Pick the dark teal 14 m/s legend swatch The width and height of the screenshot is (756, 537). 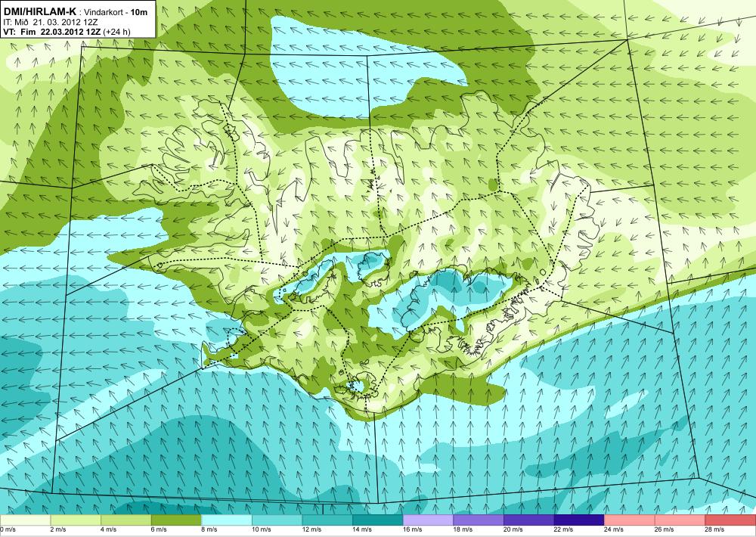(x=377, y=520)
